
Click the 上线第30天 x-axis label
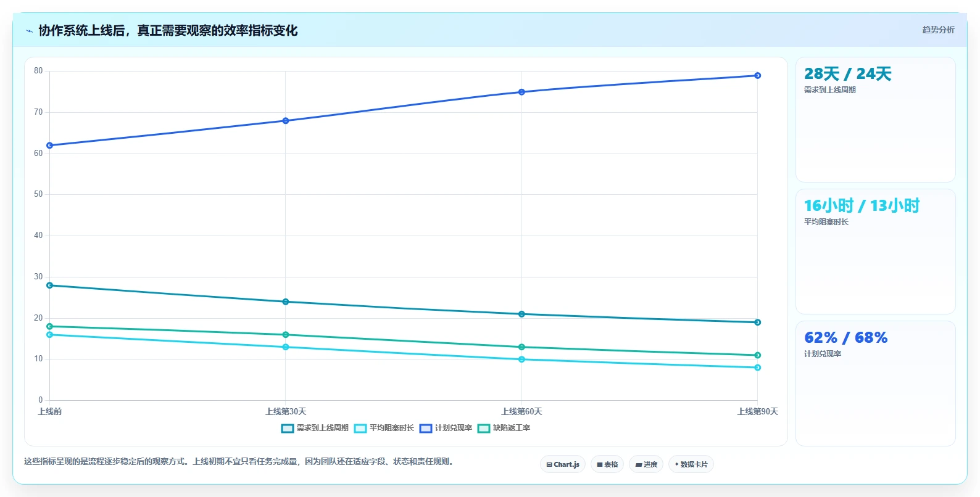(286, 412)
